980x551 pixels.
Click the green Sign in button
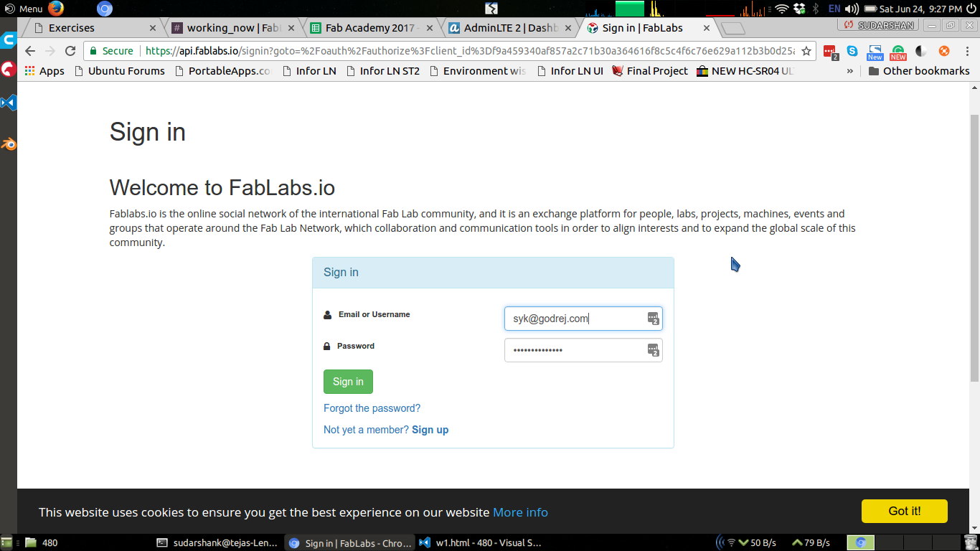[x=348, y=382]
